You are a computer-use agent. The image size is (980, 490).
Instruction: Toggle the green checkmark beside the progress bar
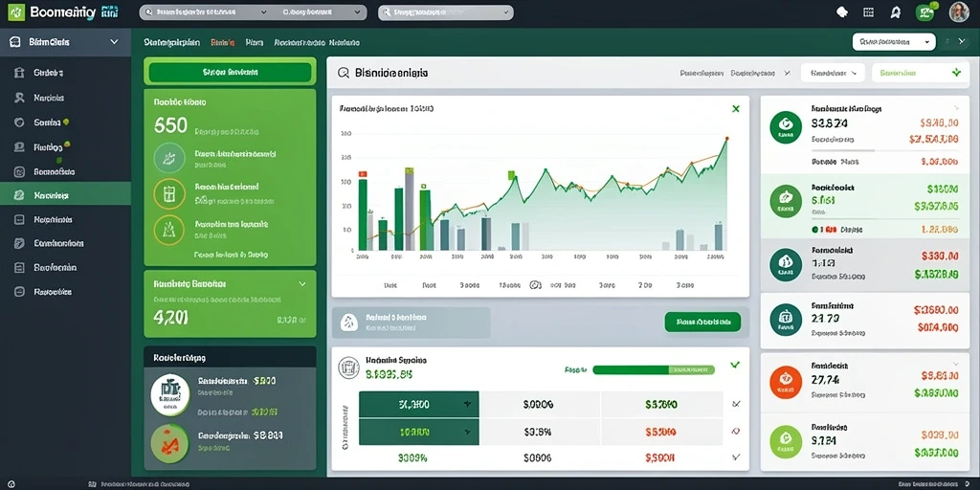pyautogui.click(x=735, y=365)
